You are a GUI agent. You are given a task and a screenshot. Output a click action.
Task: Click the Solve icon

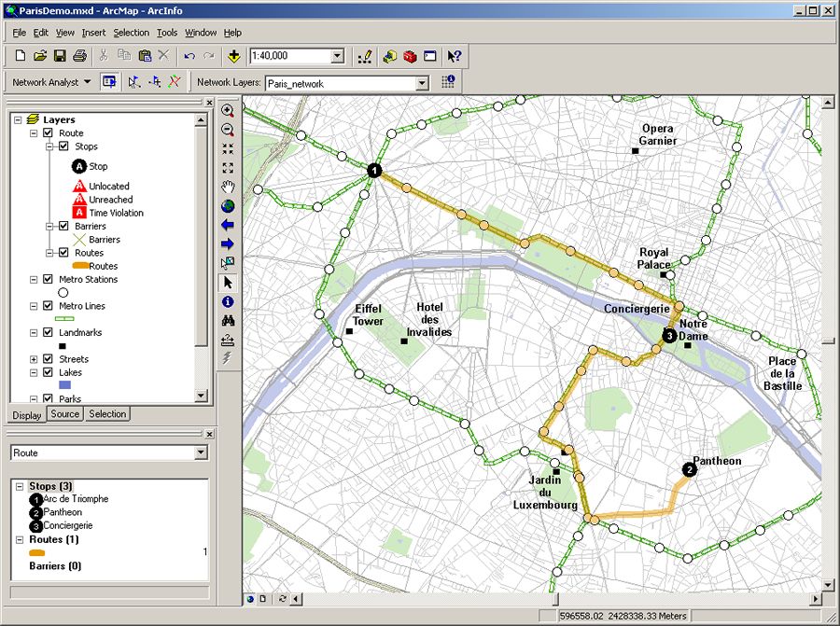175,82
